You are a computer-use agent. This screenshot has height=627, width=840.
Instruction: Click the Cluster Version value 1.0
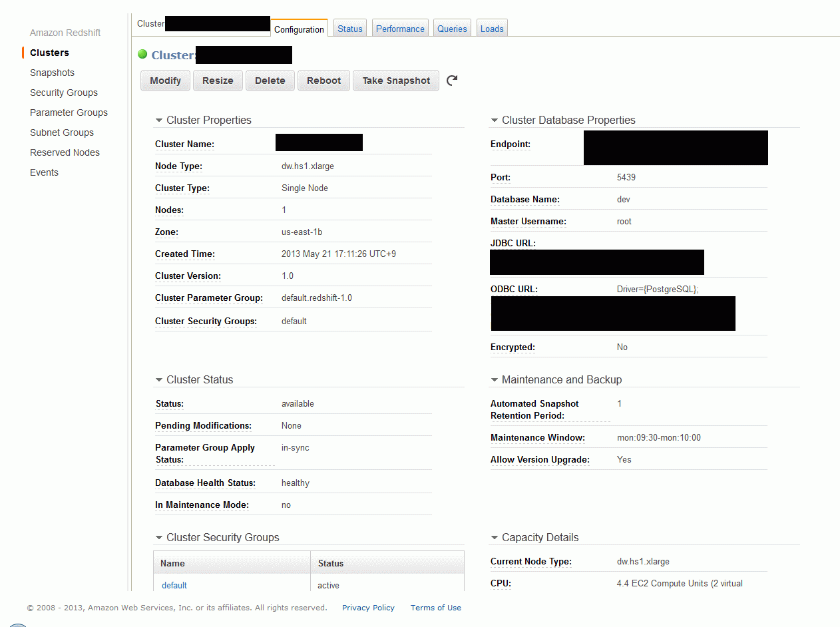coord(288,276)
